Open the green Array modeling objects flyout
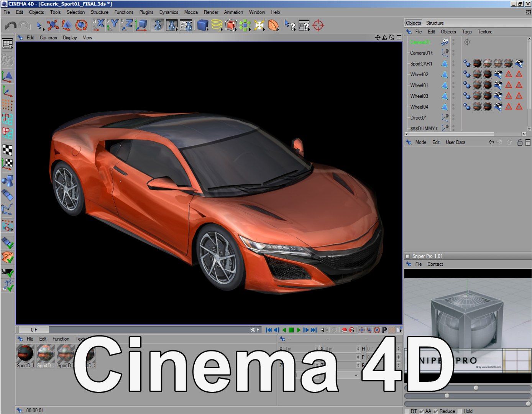The image size is (532, 414). [x=245, y=25]
